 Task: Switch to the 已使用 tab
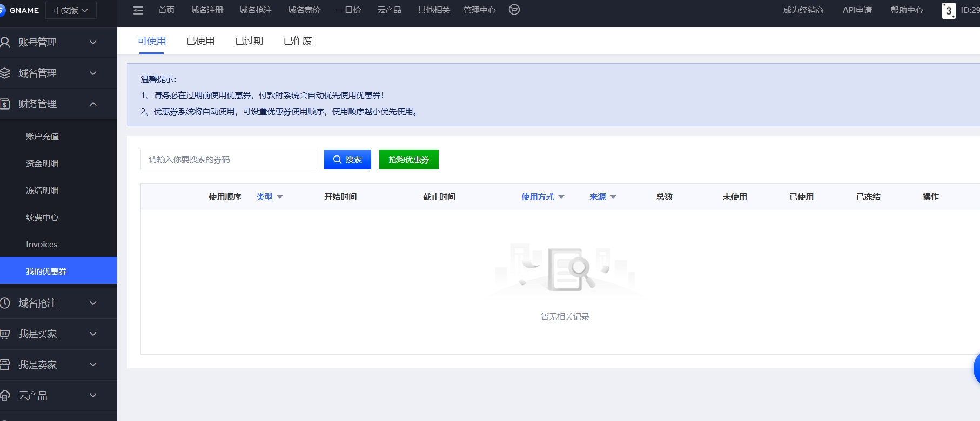coord(200,41)
